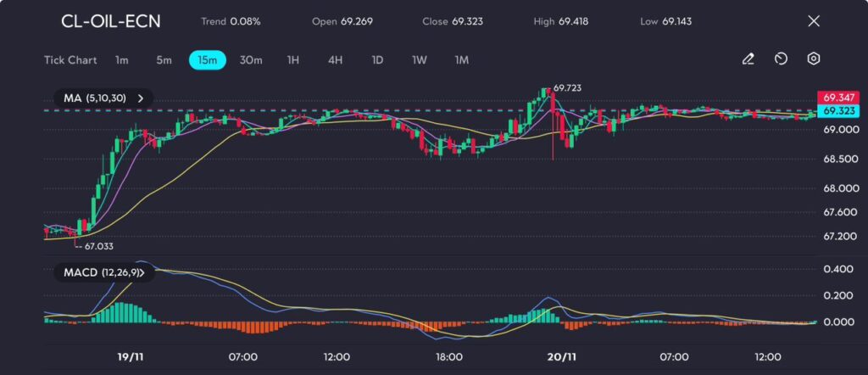Image resolution: width=868 pixels, height=375 pixels.
Task: Close the CL-OIL-ECN chart panel
Action: [814, 21]
